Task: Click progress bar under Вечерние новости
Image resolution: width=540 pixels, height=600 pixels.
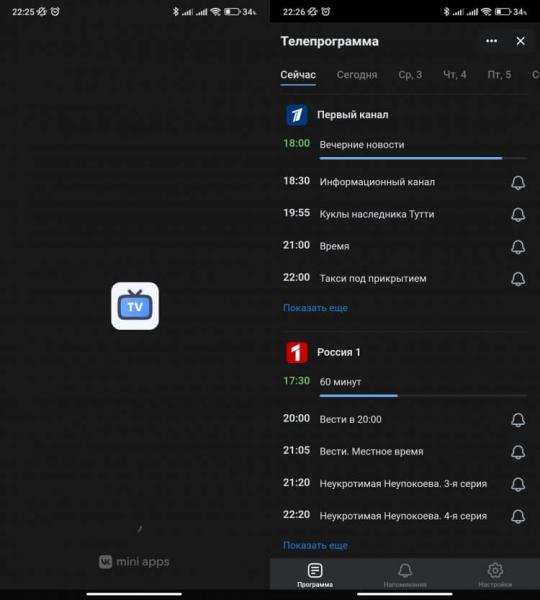Action: [x=423, y=158]
